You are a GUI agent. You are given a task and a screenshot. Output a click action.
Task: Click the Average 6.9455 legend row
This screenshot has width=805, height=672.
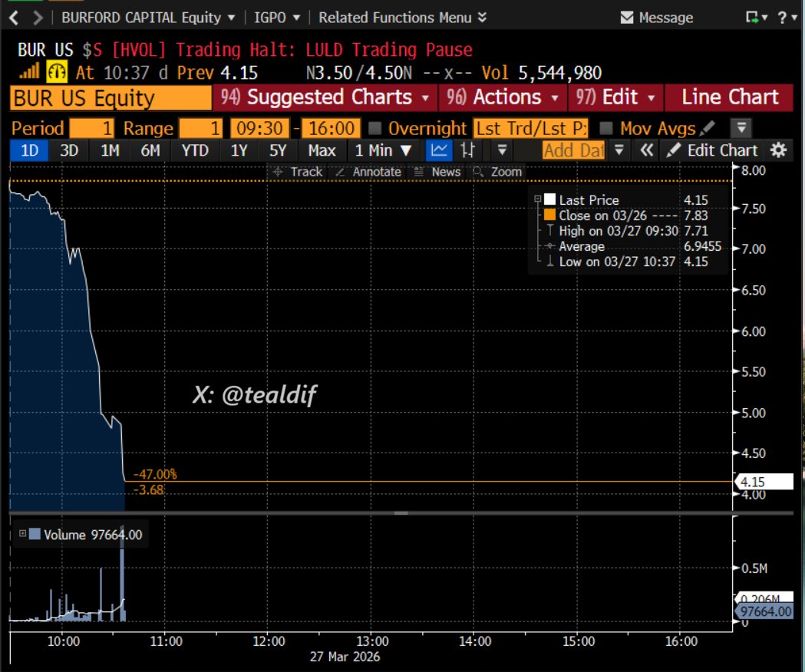[x=633, y=246]
